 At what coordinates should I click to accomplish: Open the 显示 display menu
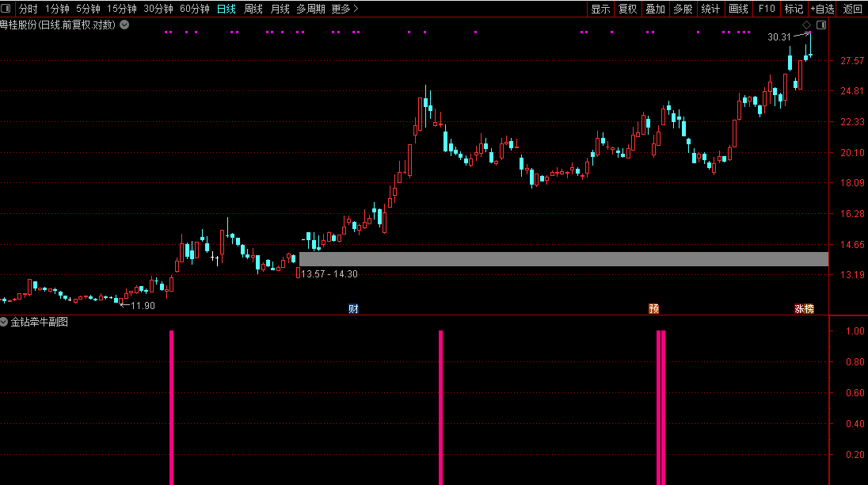600,9
